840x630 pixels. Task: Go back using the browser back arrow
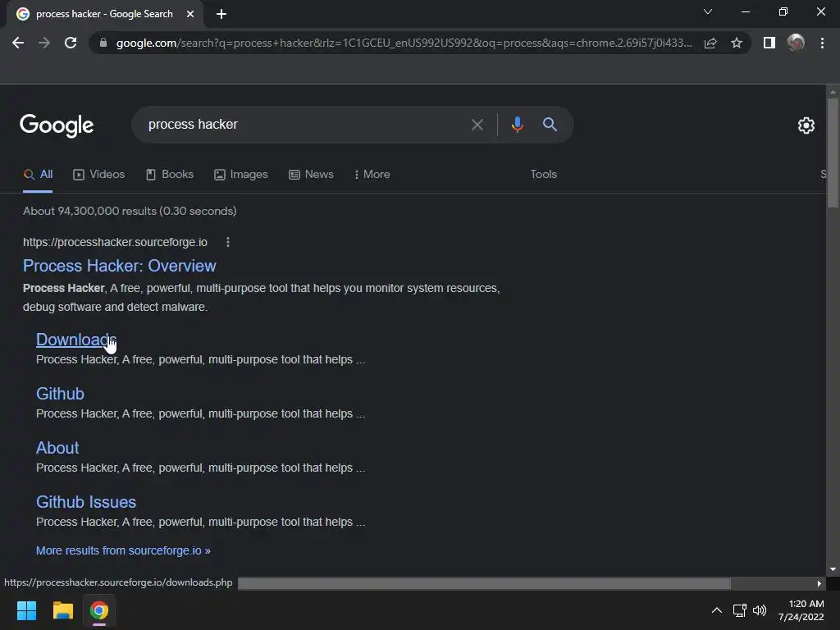click(x=18, y=43)
